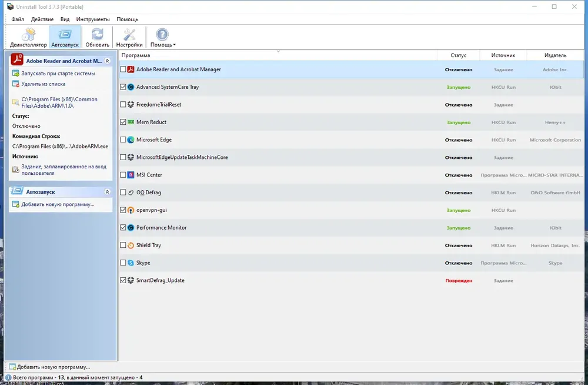Click Добавить новую программу at bottom bar
The width and height of the screenshot is (588, 385).
pyautogui.click(x=53, y=367)
